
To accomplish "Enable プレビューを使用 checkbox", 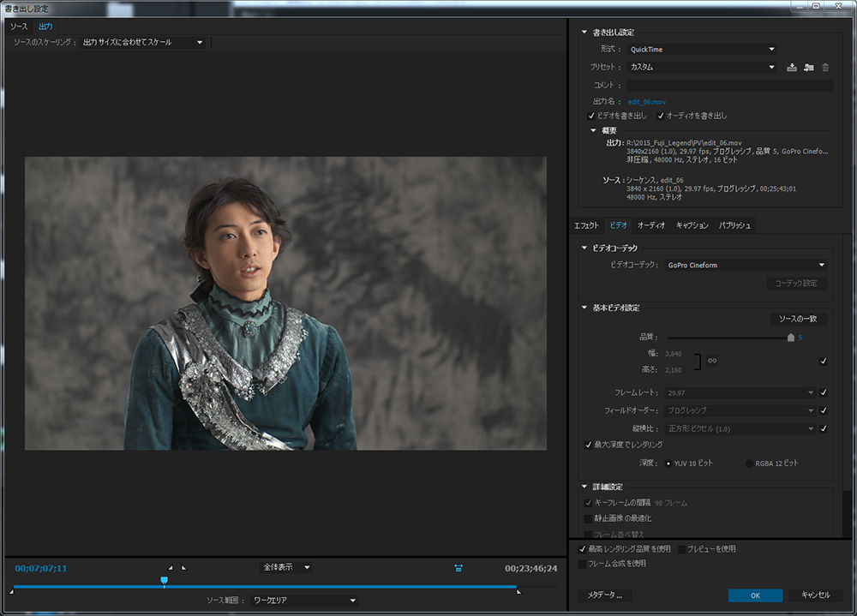I will click(681, 549).
